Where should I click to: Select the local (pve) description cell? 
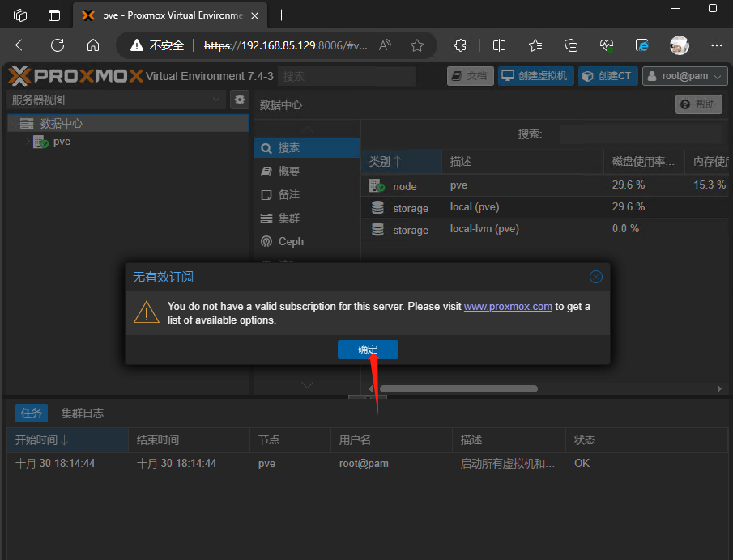(475, 207)
